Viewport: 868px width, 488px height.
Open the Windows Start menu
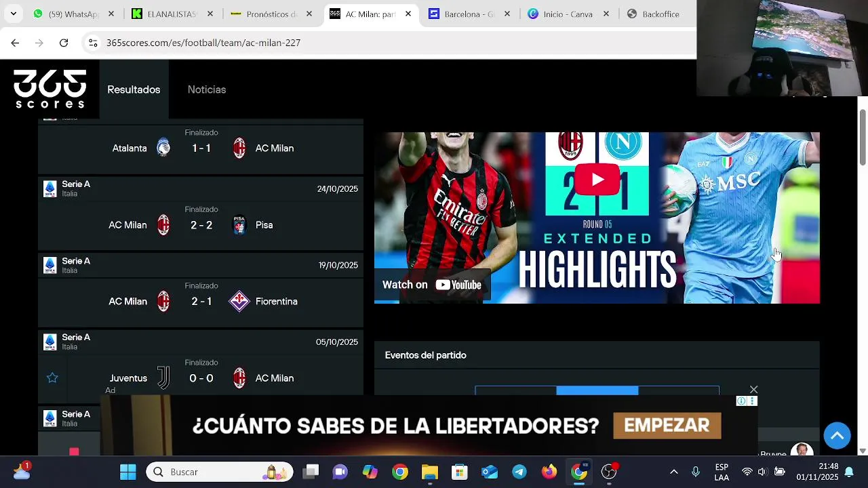(x=127, y=472)
